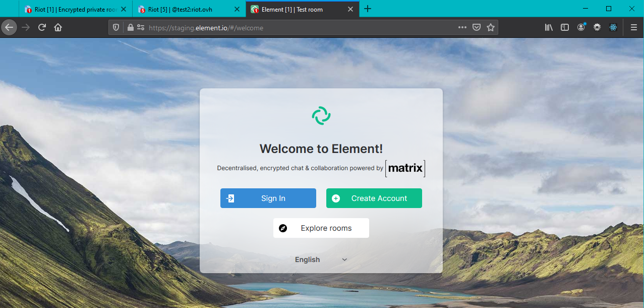
Task: Bookmark this page with star
Action: pyautogui.click(x=491, y=28)
